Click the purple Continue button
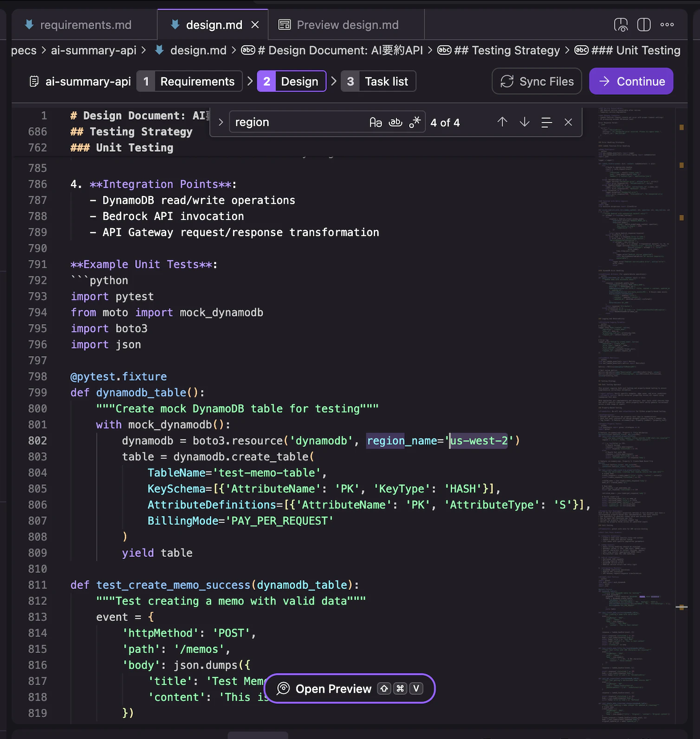This screenshot has width=700, height=739. (x=631, y=81)
